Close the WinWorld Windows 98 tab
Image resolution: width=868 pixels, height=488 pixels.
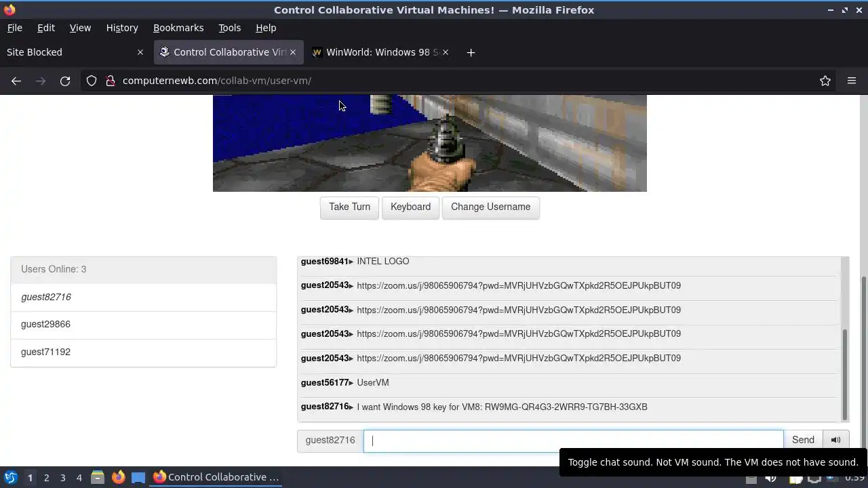pos(446,52)
